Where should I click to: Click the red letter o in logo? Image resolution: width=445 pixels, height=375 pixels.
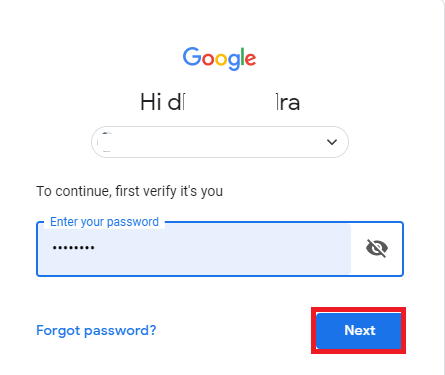(x=208, y=60)
